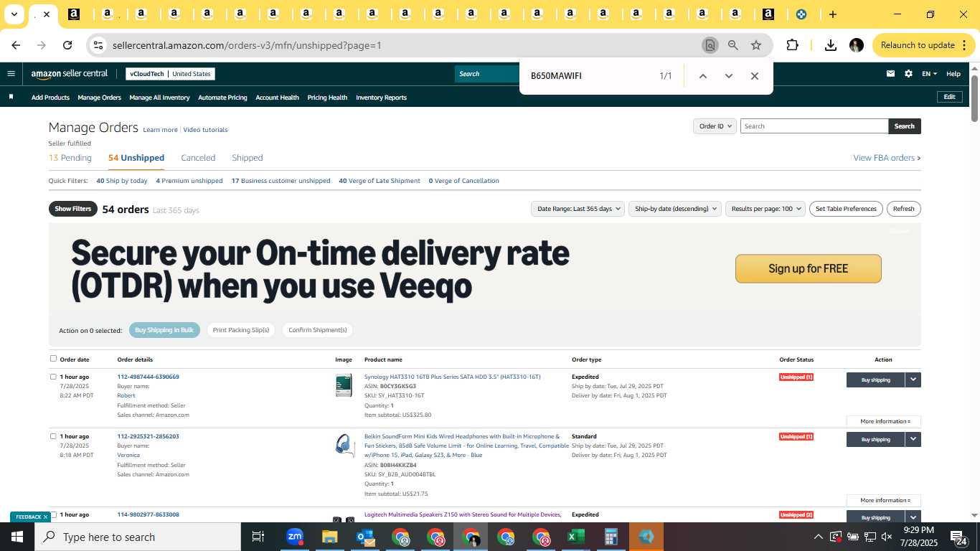Open Inventory Reports in navigation

[381, 98]
